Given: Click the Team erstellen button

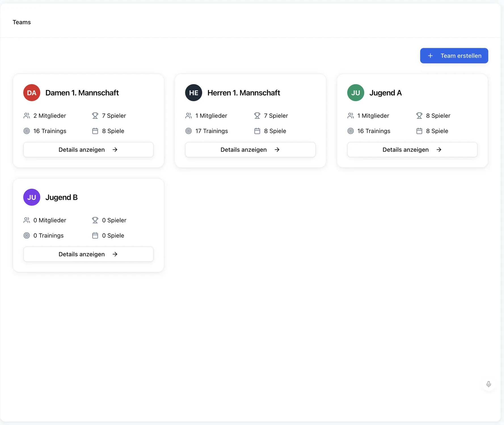Looking at the screenshot, I should pyautogui.click(x=454, y=56).
